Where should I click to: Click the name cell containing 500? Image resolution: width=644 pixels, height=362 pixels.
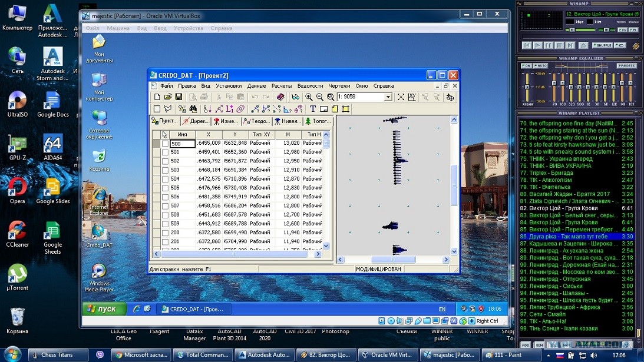[x=182, y=144]
